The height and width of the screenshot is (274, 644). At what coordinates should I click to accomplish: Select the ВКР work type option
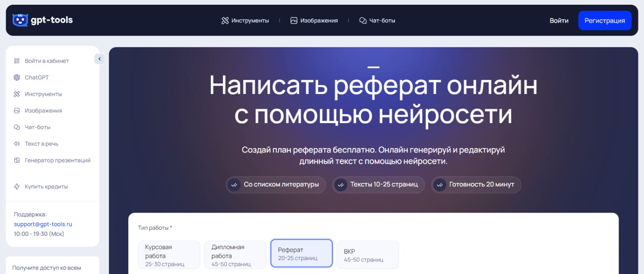click(x=368, y=254)
